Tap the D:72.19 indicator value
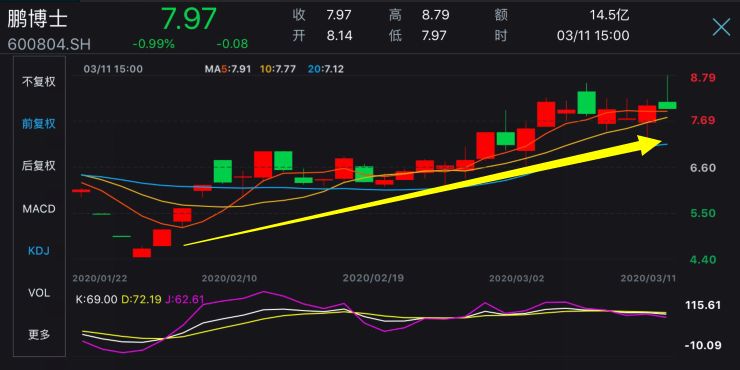 [x=141, y=299]
